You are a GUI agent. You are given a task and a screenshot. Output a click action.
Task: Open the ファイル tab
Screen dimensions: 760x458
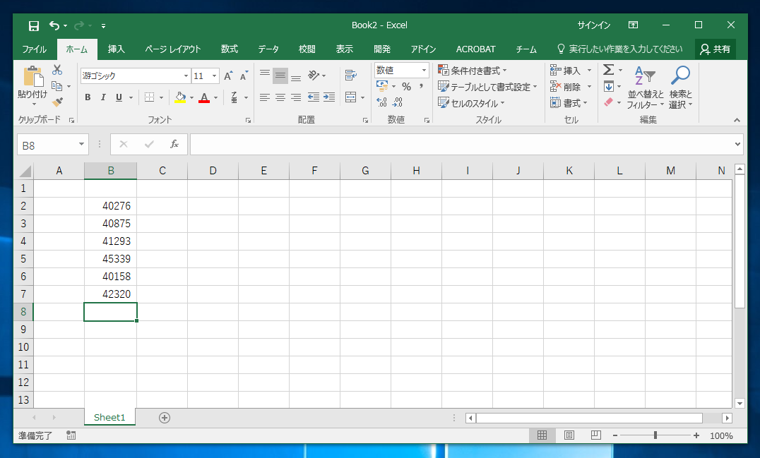[x=34, y=49]
